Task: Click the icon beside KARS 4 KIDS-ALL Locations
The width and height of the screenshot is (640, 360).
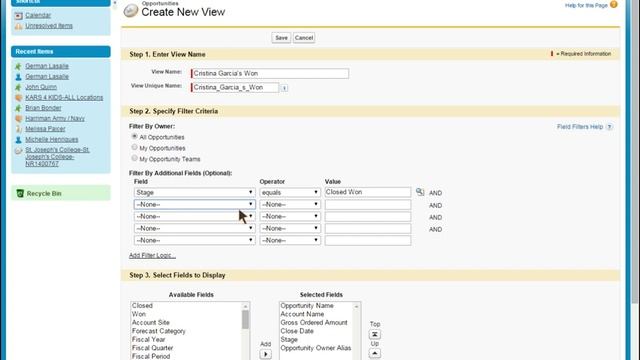Action: [18, 98]
